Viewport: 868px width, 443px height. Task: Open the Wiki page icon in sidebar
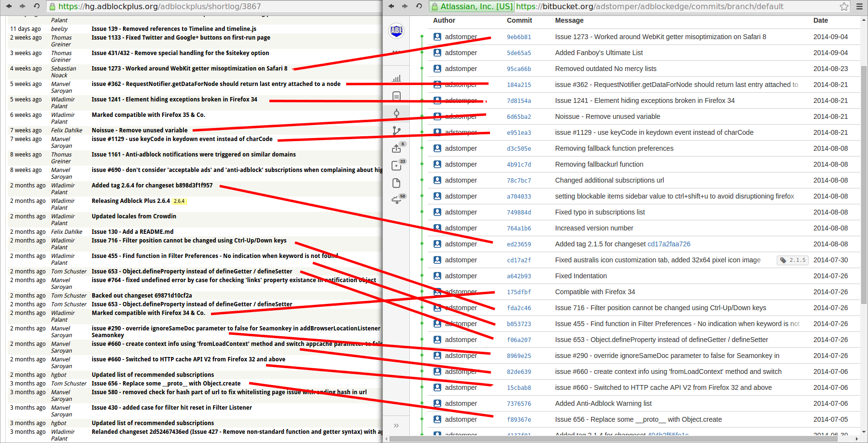point(396,183)
